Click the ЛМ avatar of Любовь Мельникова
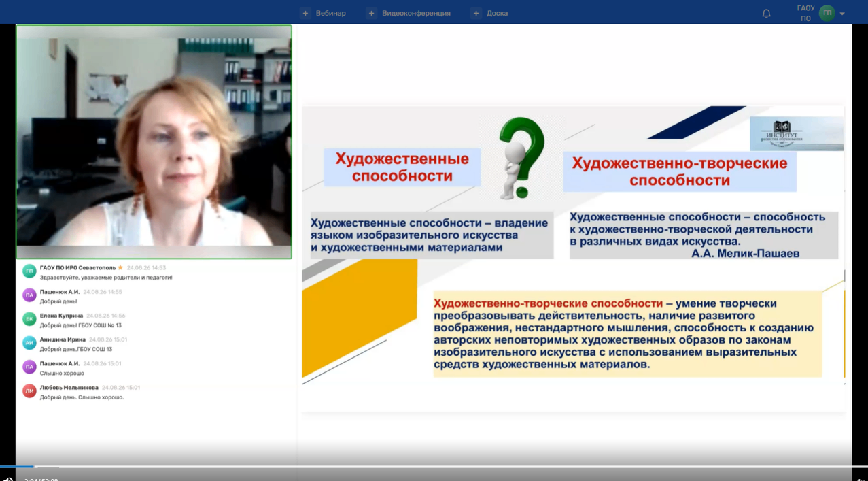 (x=29, y=391)
